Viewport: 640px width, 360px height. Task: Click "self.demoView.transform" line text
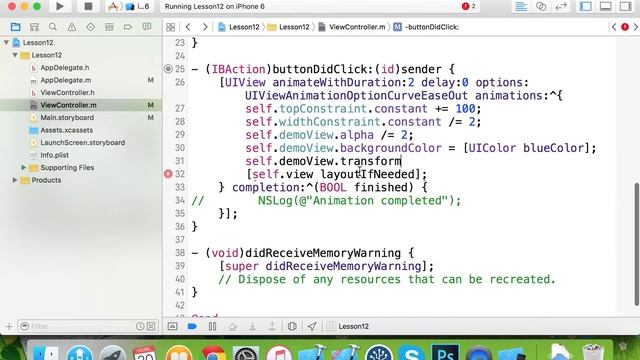(x=323, y=161)
